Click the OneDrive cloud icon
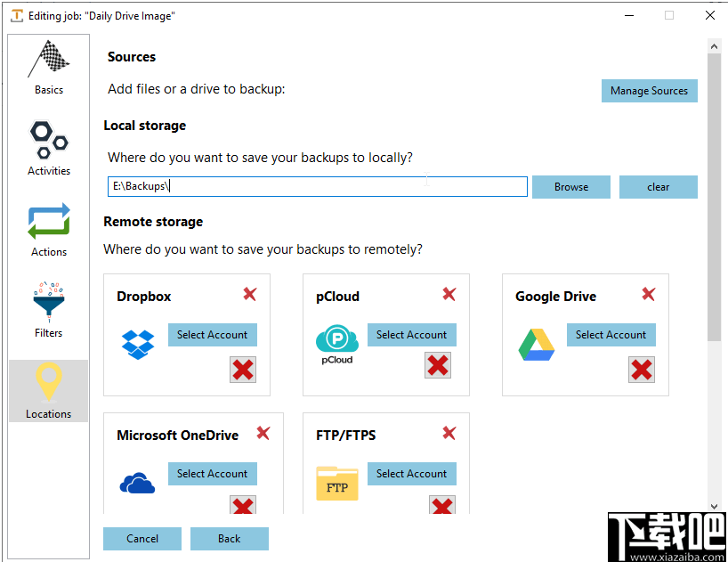728x562 pixels. coord(137,479)
